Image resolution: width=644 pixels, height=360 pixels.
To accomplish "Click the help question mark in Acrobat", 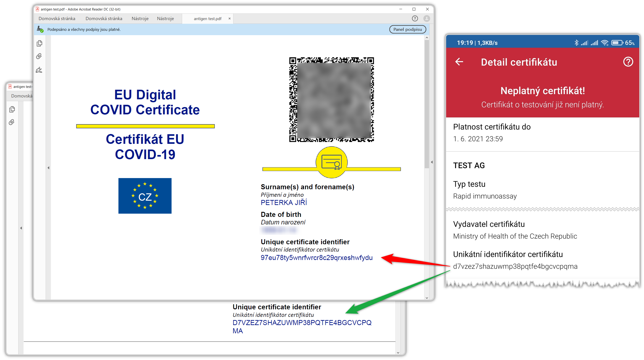I will click(x=415, y=18).
